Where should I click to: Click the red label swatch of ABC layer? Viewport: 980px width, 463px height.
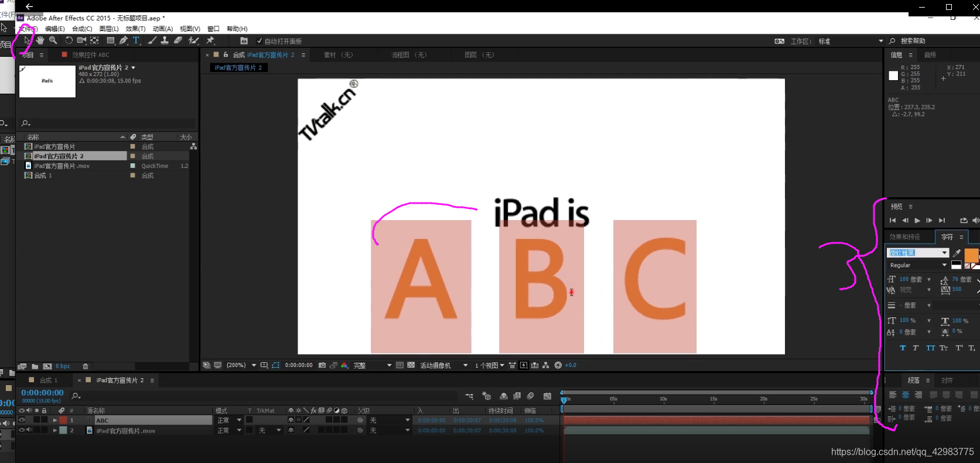(63, 420)
